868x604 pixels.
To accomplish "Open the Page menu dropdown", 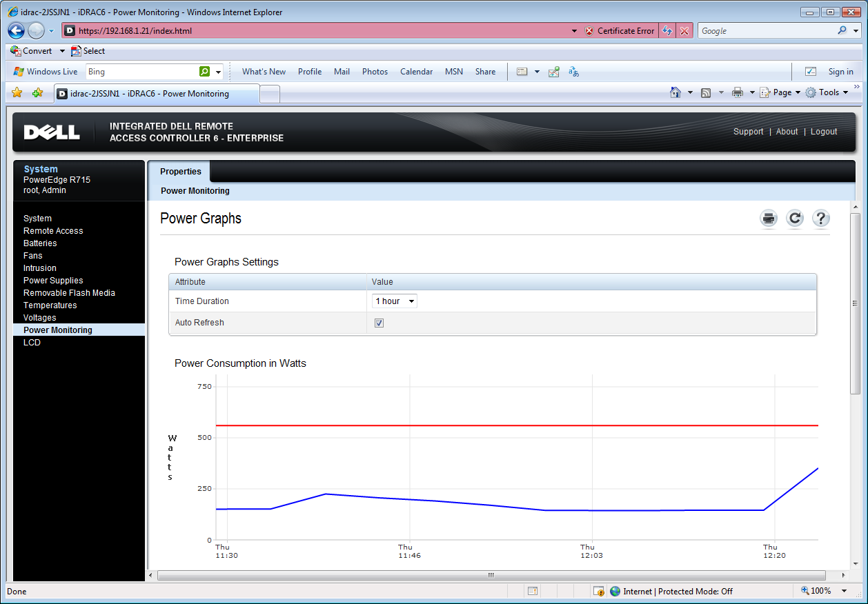I will click(x=780, y=92).
